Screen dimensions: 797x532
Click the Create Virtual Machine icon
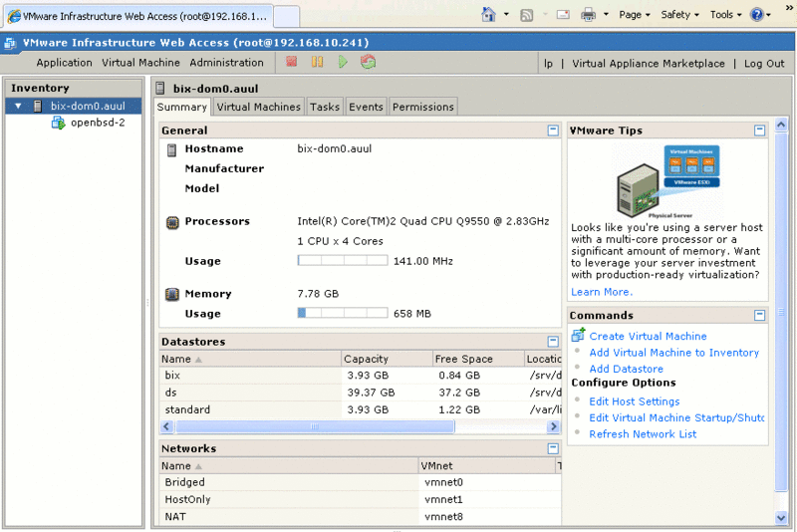(x=578, y=335)
